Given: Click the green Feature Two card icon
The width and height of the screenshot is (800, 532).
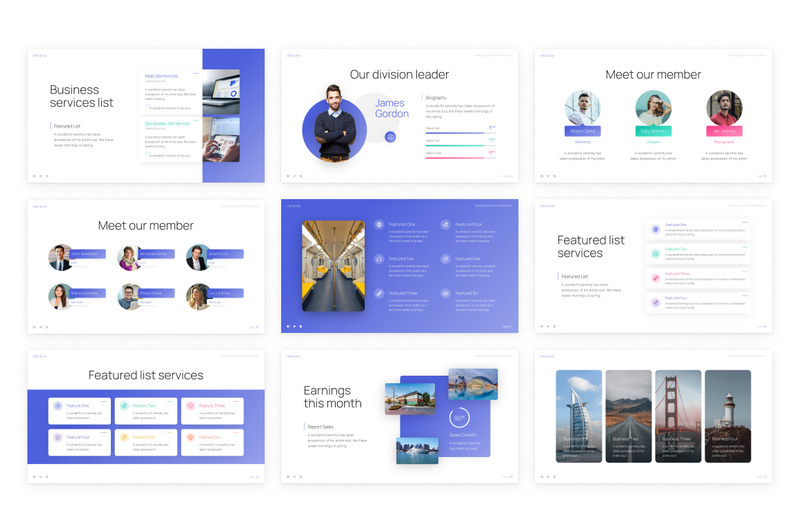Looking at the screenshot, I should point(124,406).
